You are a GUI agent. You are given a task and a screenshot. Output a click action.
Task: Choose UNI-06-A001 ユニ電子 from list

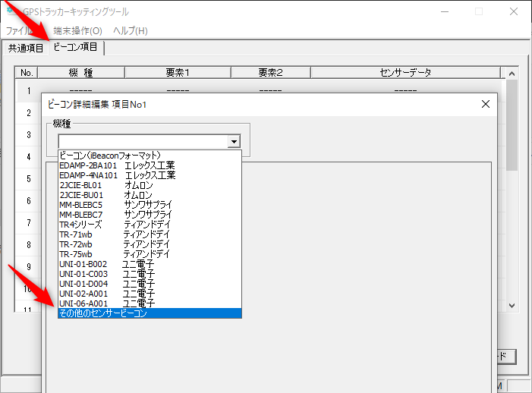pyautogui.click(x=150, y=303)
